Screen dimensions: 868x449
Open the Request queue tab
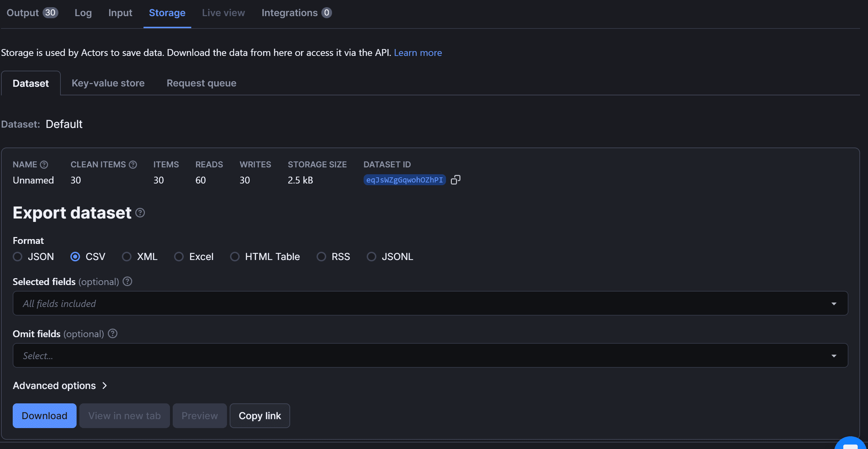tap(201, 83)
